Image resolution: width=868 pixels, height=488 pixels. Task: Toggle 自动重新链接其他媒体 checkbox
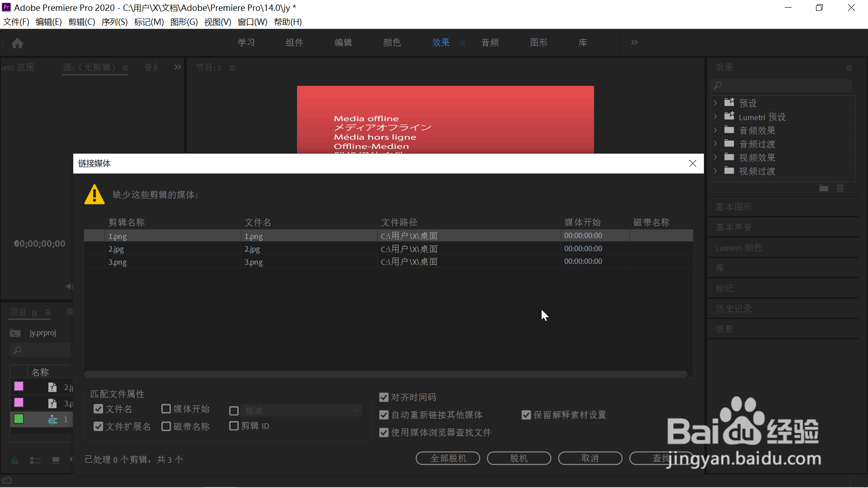click(384, 415)
